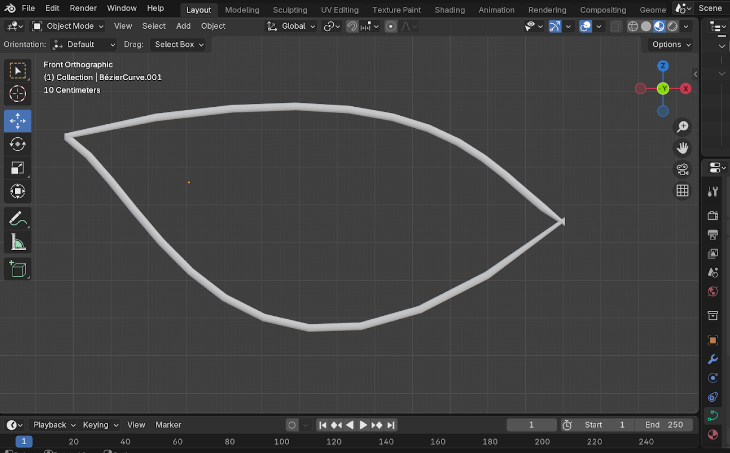
Task: Open the Modifiers properties tab (wrench)
Action: [x=713, y=359]
